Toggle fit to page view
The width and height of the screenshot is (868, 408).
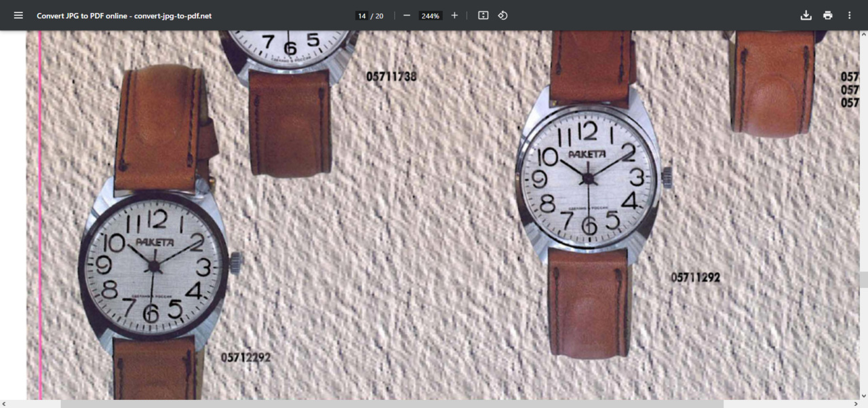(x=483, y=16)
